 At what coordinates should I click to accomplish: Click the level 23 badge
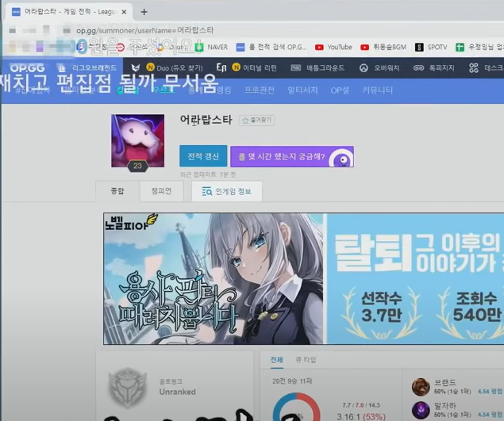point(137,166)
